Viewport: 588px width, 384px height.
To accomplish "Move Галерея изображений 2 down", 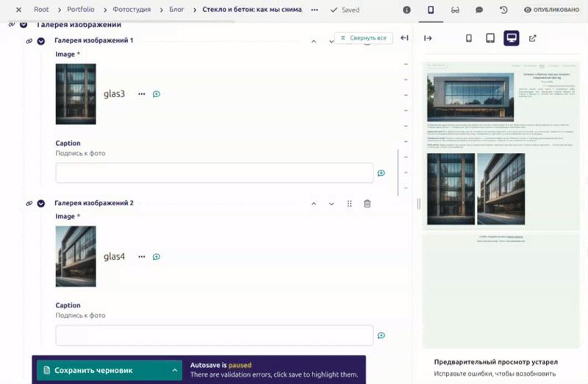I will click(331, 204).
